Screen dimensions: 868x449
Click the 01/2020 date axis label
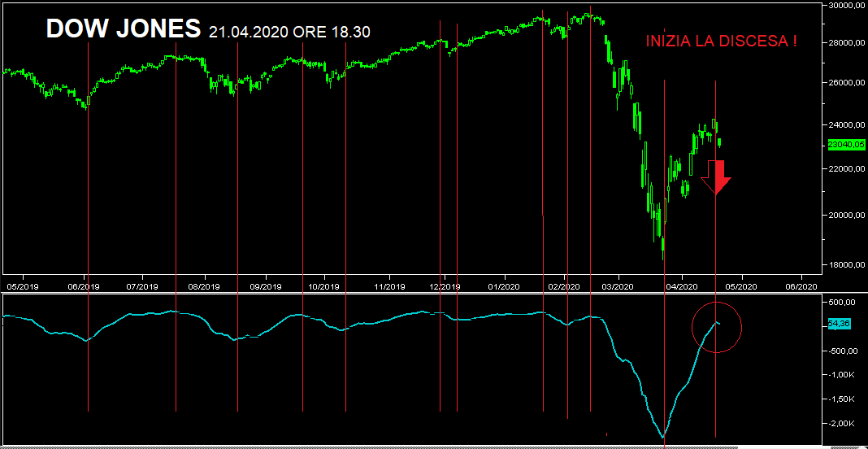pos(504,286)
